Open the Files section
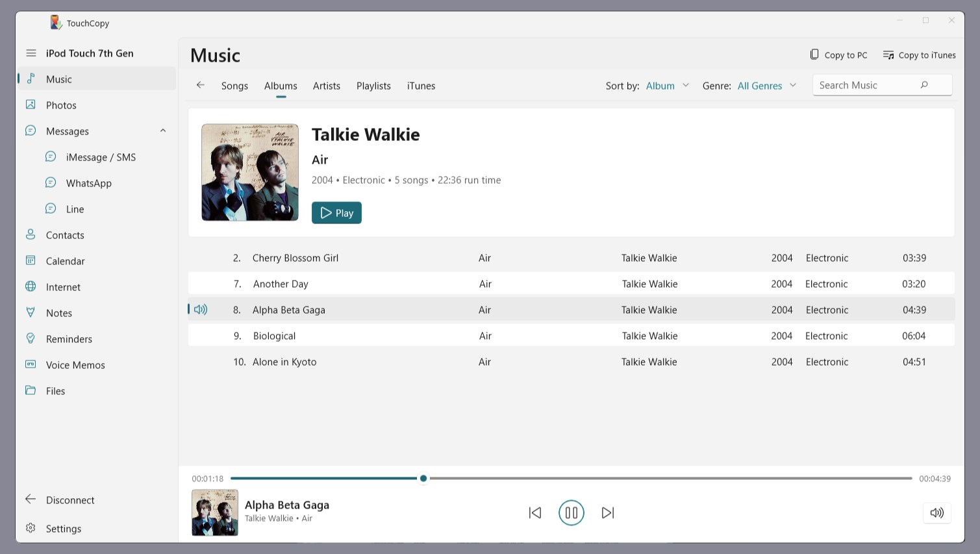This screenshot has width=980, height=554. (96, 391)
